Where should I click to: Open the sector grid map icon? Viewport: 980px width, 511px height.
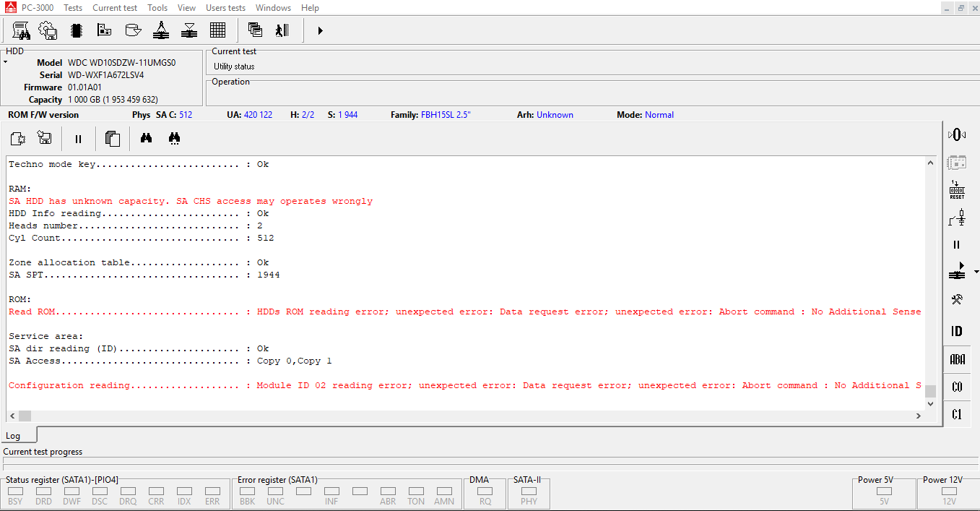[x=217, y=30]
